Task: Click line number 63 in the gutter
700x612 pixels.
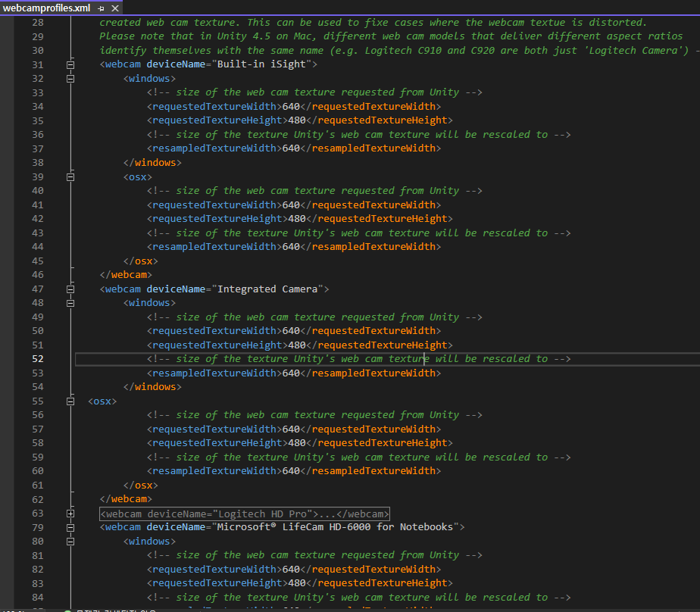Action: coord(38,514)
